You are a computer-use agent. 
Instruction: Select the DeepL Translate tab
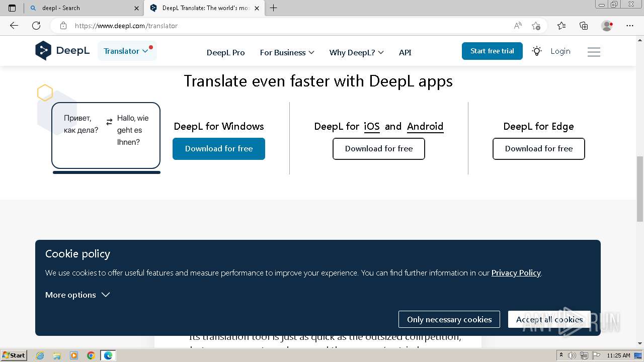coord(204,8)
